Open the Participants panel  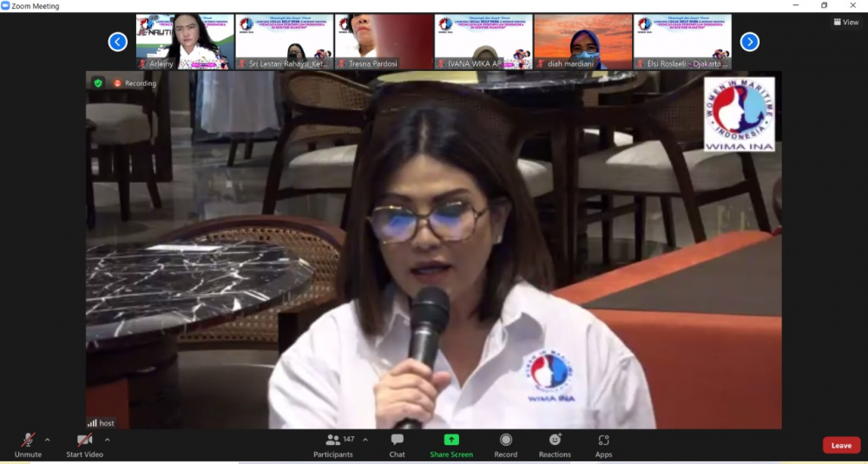tap(332, 445)
